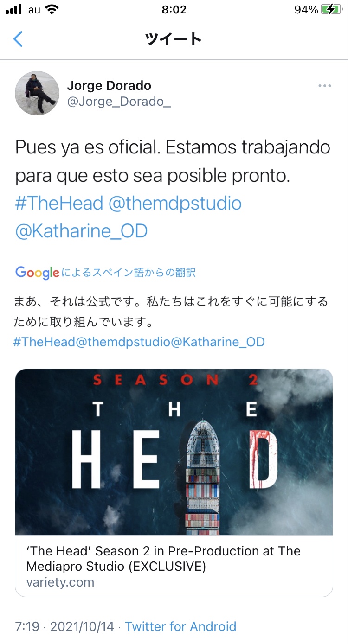
Task: Tap the ツイート header title
Action: click(x=174, y=39)
